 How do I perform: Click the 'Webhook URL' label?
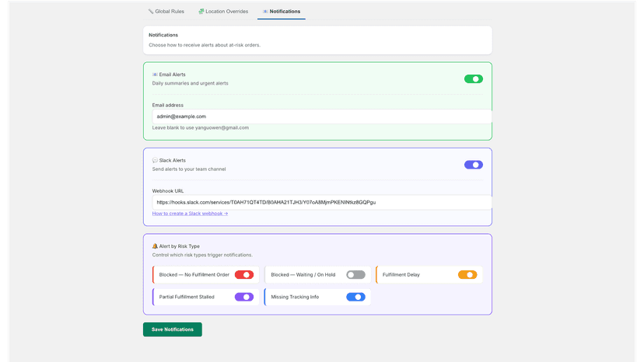click(x=168, y=191)
